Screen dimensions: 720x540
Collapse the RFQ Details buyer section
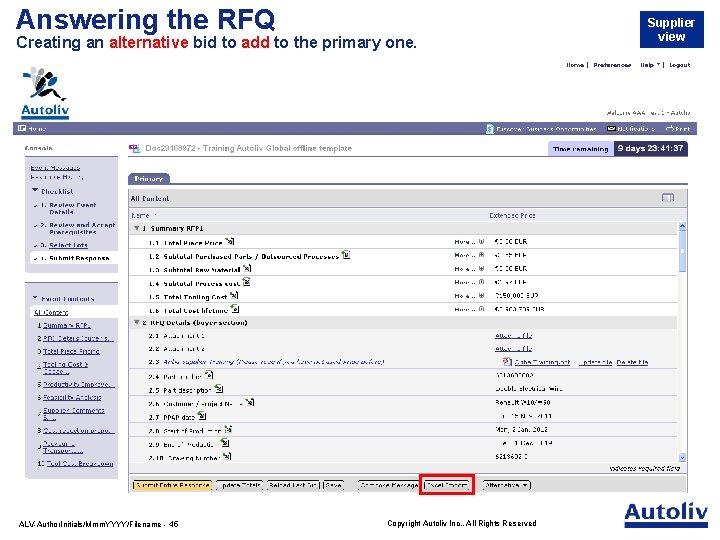coord(136,322)
